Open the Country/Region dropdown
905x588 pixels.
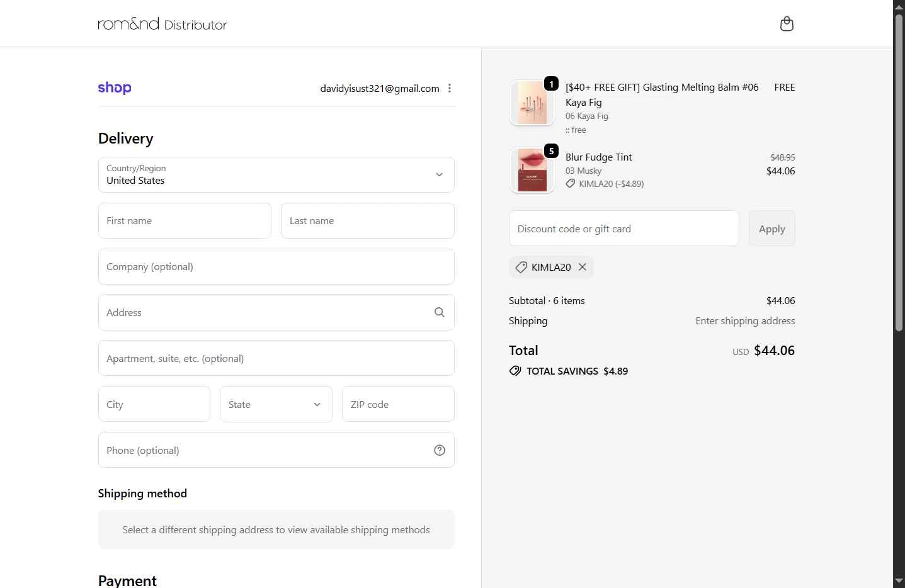(x=276, y=174)
